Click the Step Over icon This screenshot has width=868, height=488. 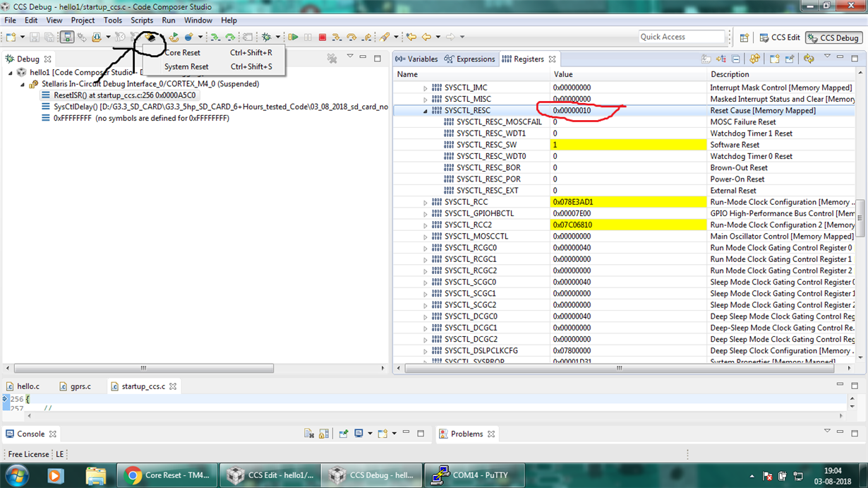(x=351, y=37)
